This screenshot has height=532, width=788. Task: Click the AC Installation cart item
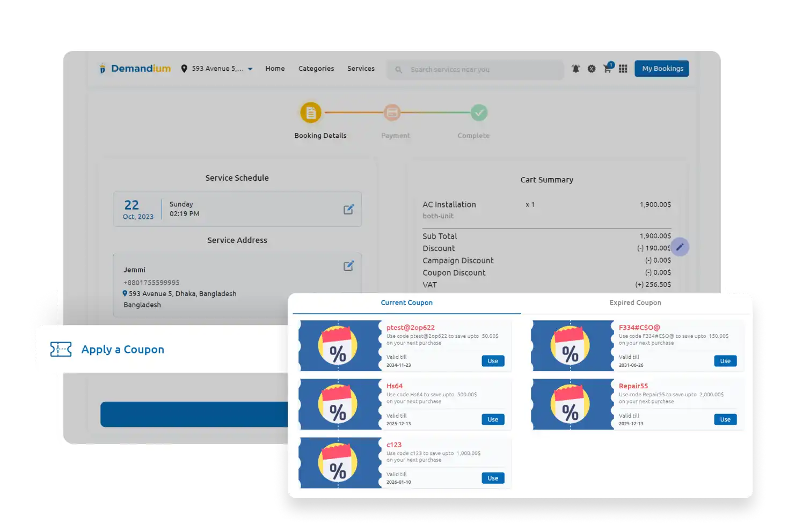click(449, 205)
